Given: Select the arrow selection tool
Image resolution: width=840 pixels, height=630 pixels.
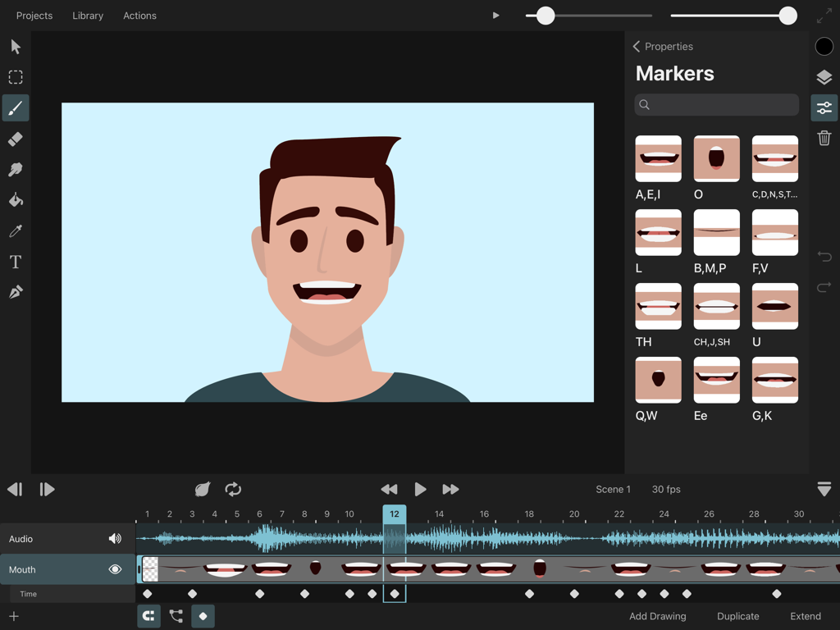Looking at the screenshot, I should pyautogui.click(x=15, y=47).
